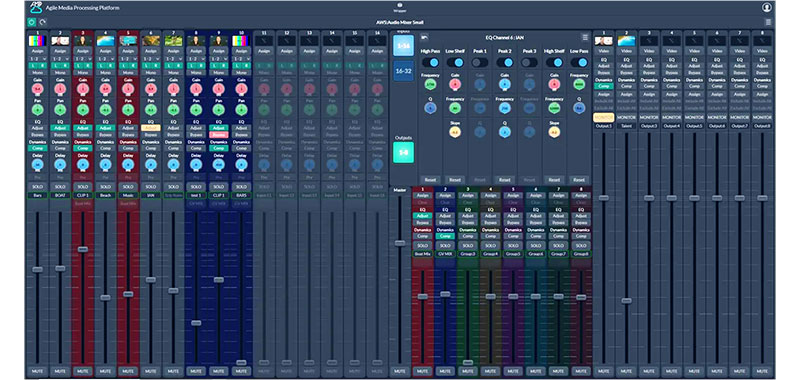Open the 1-2 routing dropdown on channel 7
Viewport: 800px width, 380px height.
point(173,59)
